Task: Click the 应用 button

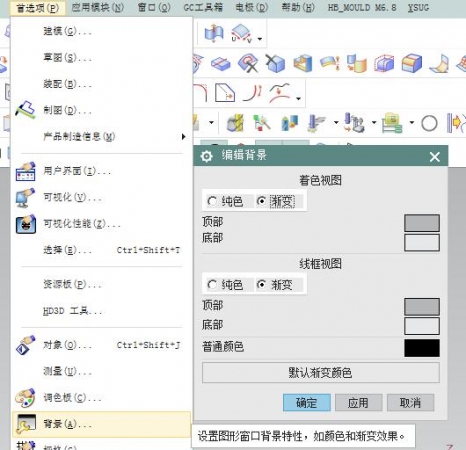Action: [358, 403]
